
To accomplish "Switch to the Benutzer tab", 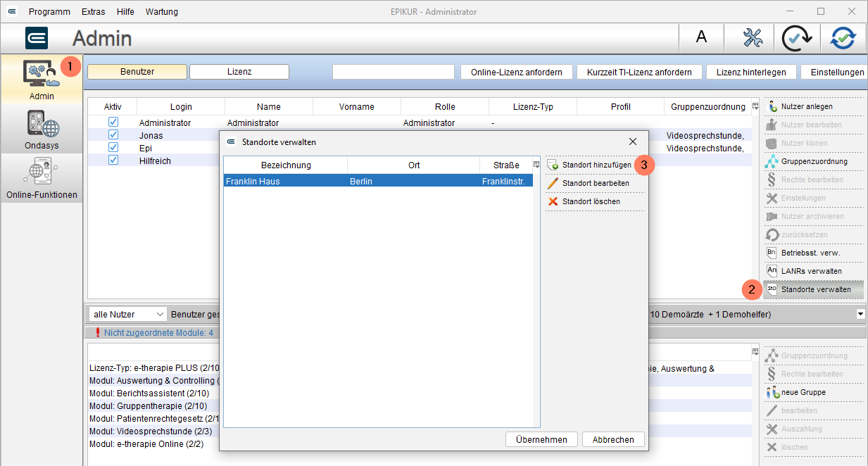I will pyautogui.click(x=137, y=72).
